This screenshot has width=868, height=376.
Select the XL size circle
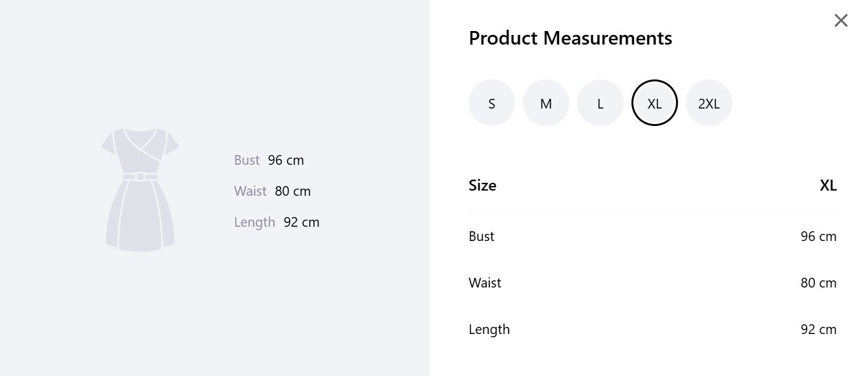[655, 103]
